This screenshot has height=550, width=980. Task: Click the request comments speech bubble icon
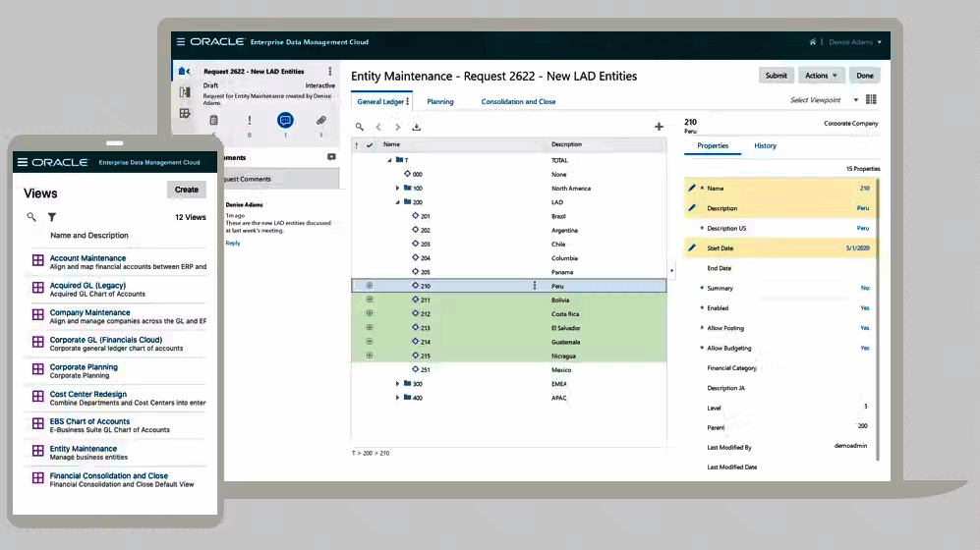285,120
